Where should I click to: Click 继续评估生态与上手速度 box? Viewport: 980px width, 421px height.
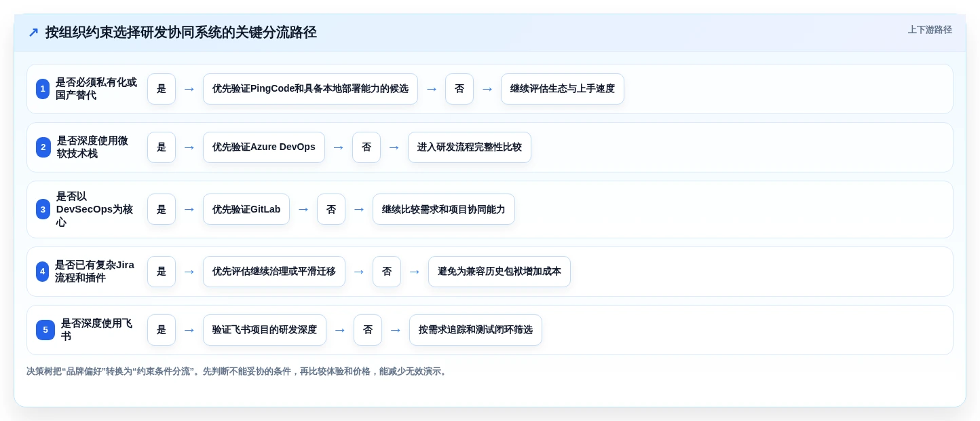pos(563,89)
